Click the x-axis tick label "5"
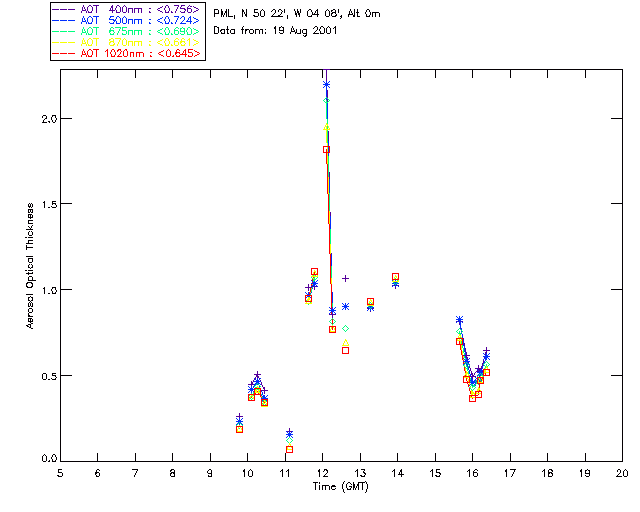Image resolution: width=640 pixels, height=512 pixels. coord(60,473)
